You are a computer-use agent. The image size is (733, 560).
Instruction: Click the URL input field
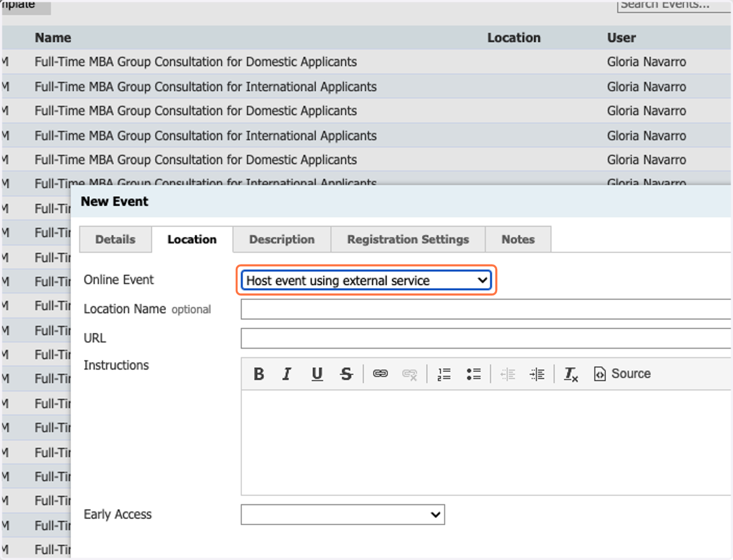coord(486,338)
